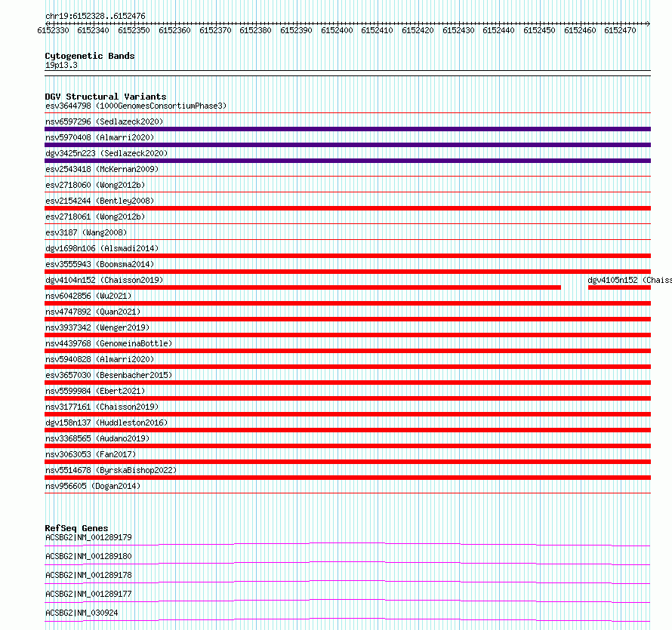This screenshot has width=672, height=630.
Task: Click nsv5940828 (Almarri2020) label
Action: [x=100, y=359]
